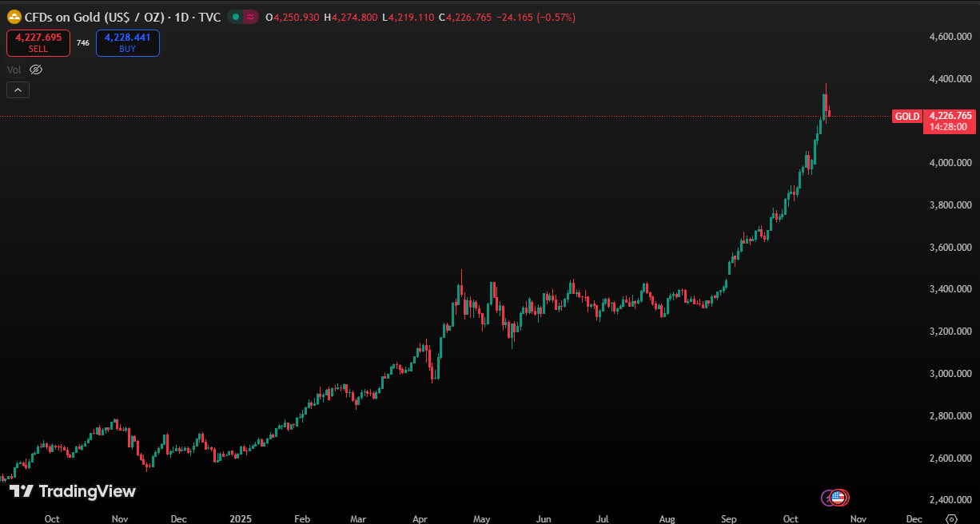This screenshot has width=980, height=524.
Task: Click the 4,400.000 level on price scale
Action: point(950,79)
